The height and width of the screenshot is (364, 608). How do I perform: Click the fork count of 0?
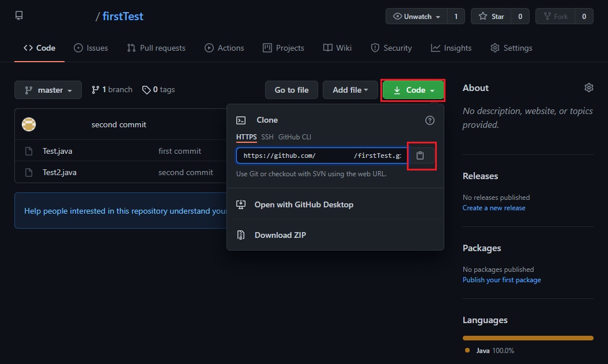[584, 16]
